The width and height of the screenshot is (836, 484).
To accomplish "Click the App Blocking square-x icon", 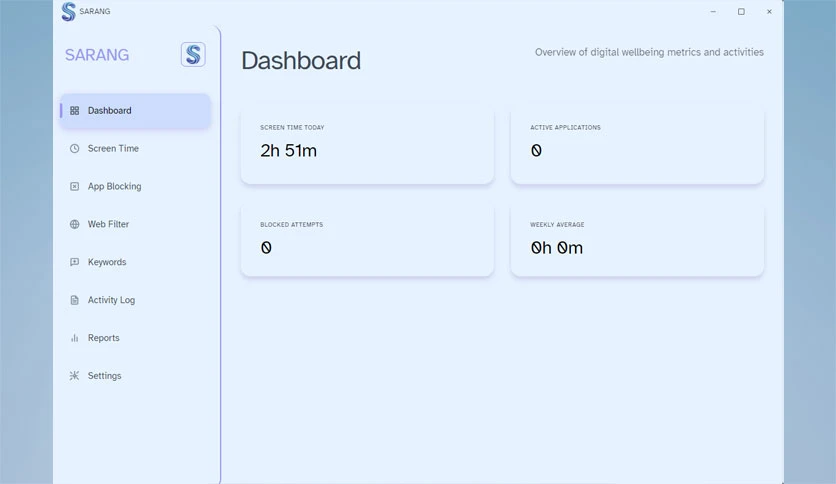I will 75,186.
